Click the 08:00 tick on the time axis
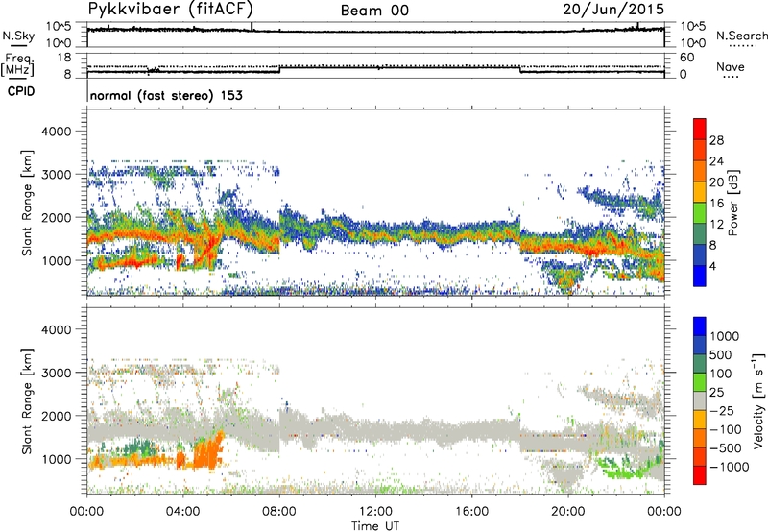768x532 pixels. coord(279,512)
